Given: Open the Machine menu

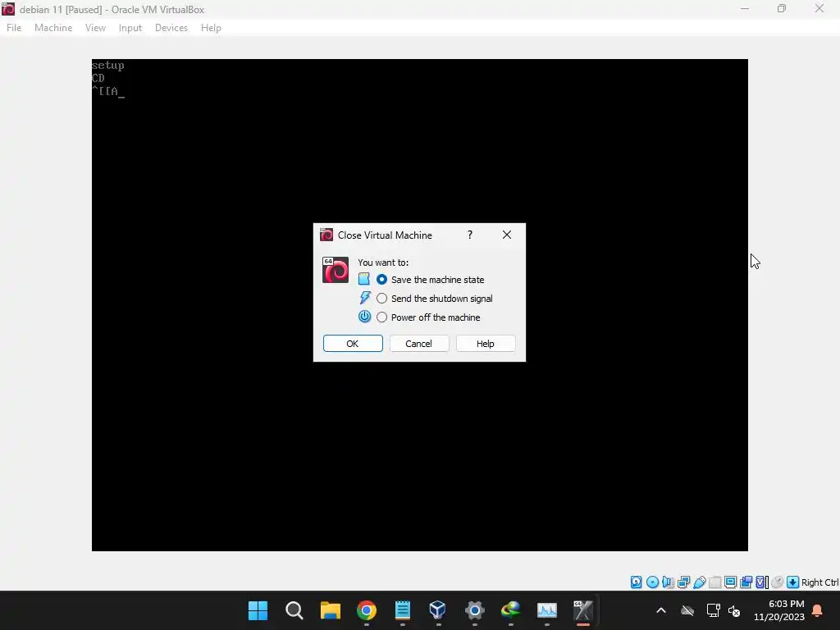Looking at the screenshot, I should (x=53, y=28).
